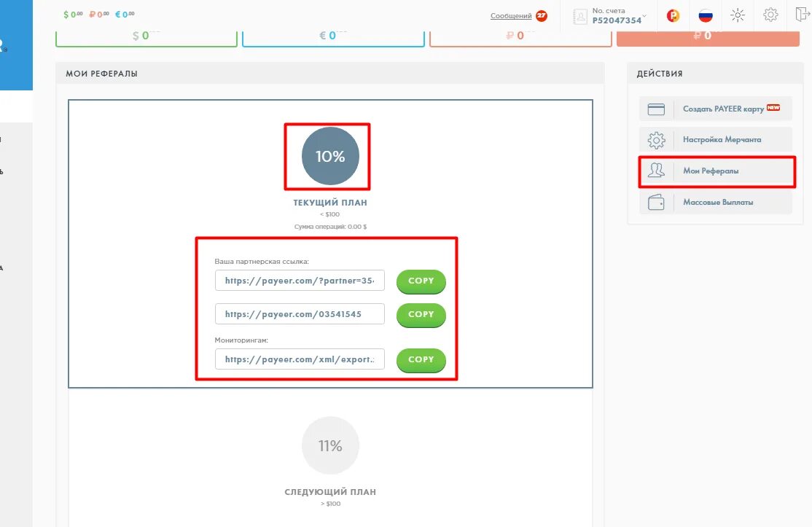Select the outlined ruble balance box
Image resolution: width=812 pixels, height=527 pixels.
click(520, 38)
